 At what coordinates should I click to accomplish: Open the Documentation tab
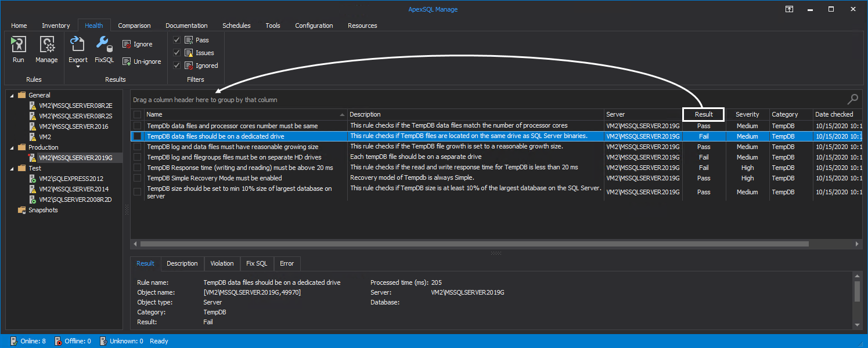pyautogui.click(x=186, y=26)
